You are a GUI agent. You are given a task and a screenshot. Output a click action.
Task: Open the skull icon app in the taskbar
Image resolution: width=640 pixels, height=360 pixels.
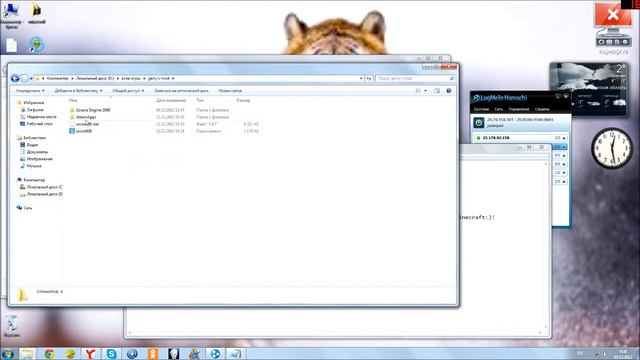[174, 353]
